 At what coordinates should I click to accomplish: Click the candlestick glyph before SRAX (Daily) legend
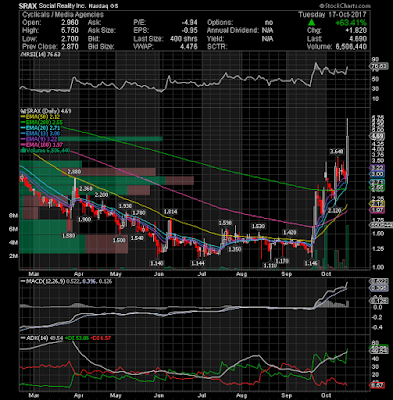coord(22,111)
